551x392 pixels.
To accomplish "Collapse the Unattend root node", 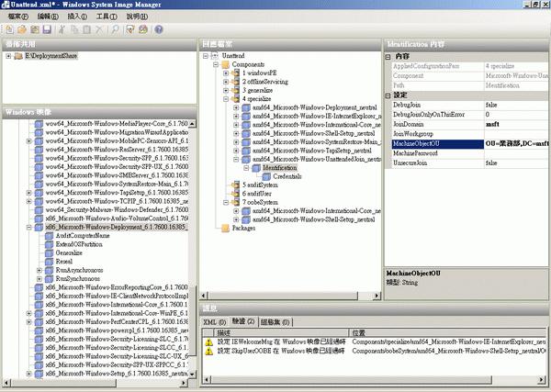I will (206, 56).
